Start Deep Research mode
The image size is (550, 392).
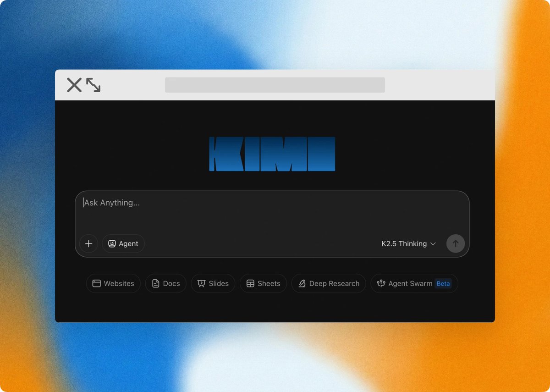pyautogui.click(x=329, y=283)
